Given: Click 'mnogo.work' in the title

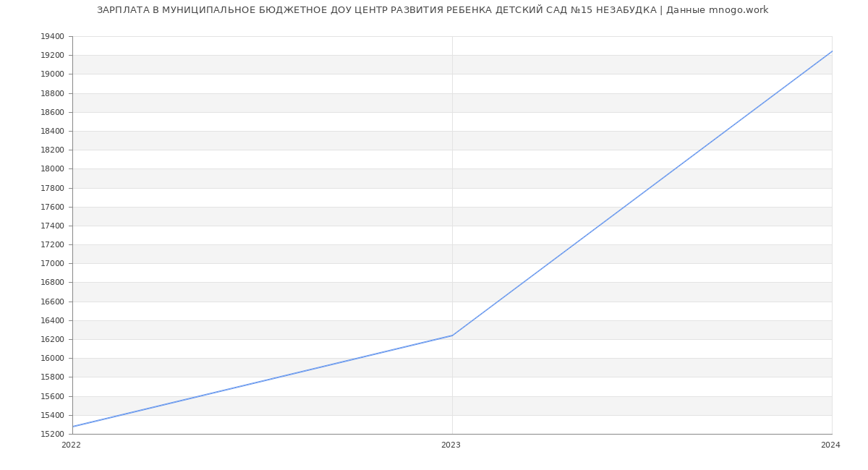Looking at the screenshot, I should (x=739, y=10).
